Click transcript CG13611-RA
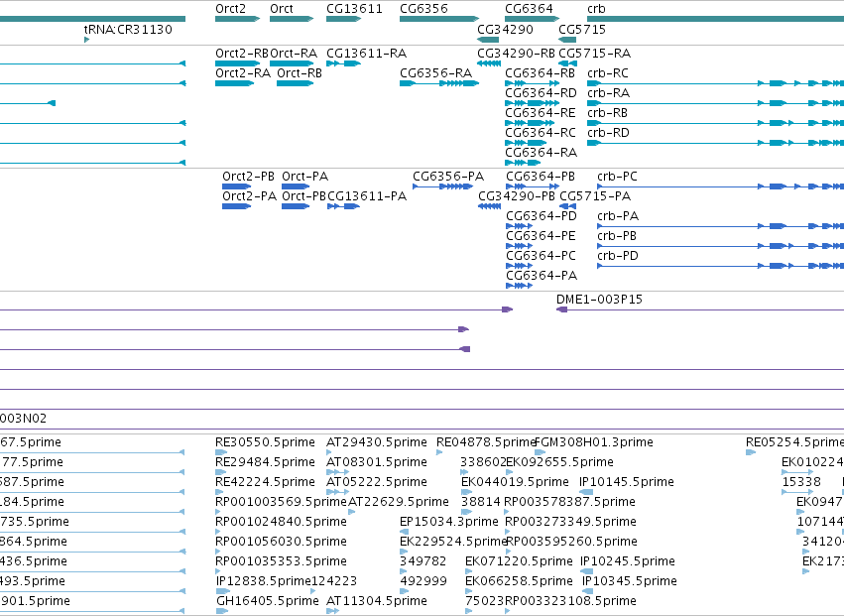The height and width of the screenshot is (616, 844). (x=367, y=54)
